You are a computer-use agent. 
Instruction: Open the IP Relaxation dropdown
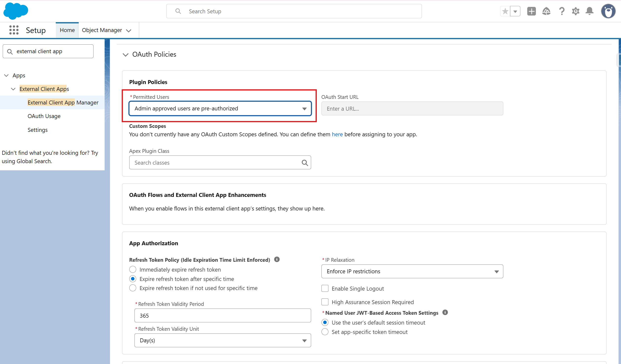[x=412, y=271]
